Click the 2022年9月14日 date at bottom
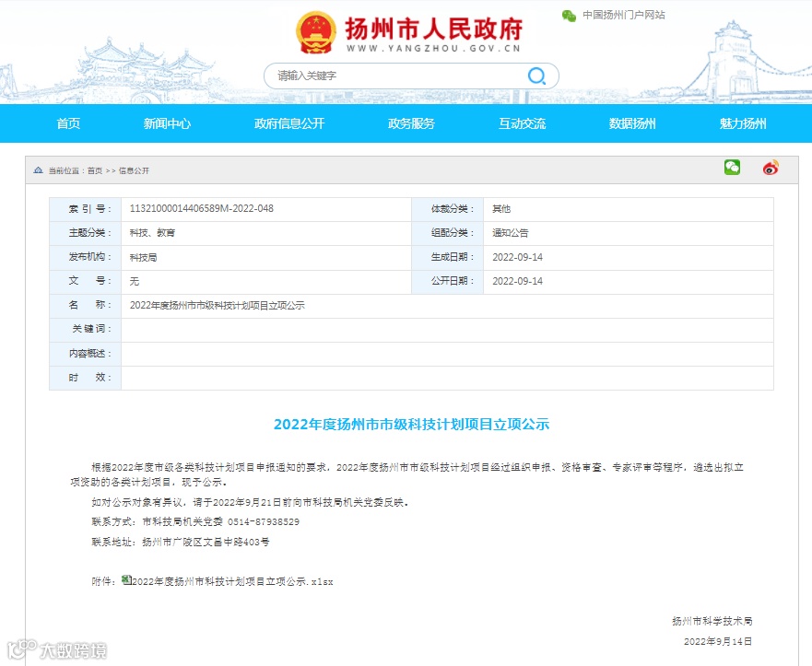Image resolution: width=812 pixels, height=666 pixels. (x=718, y=642)
